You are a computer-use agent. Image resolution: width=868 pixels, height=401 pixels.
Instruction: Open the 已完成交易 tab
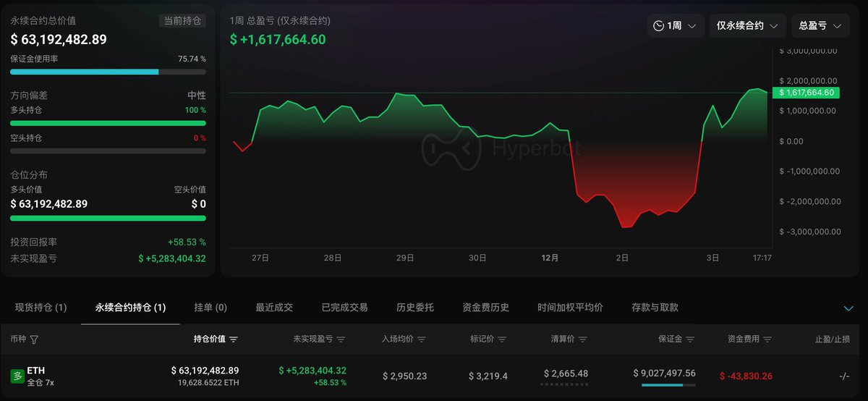[344, 308]
